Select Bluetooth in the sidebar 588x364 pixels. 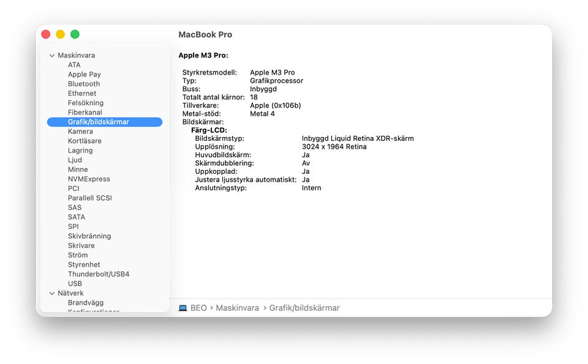click(x=84, y=84)
